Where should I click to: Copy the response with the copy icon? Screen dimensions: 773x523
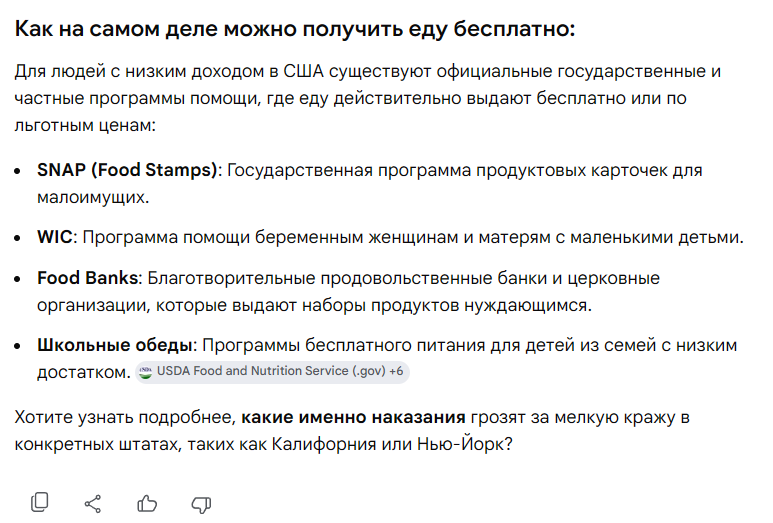tap(40, 503)
